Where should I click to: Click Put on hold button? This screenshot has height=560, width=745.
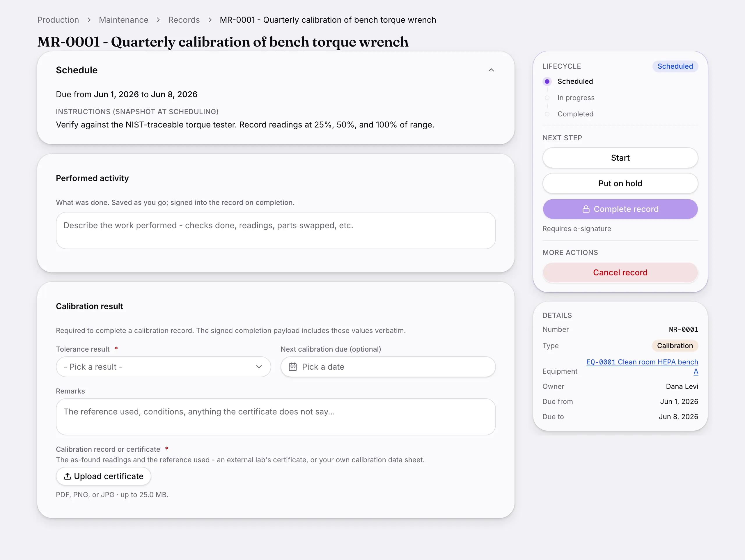tap(620, 183)
